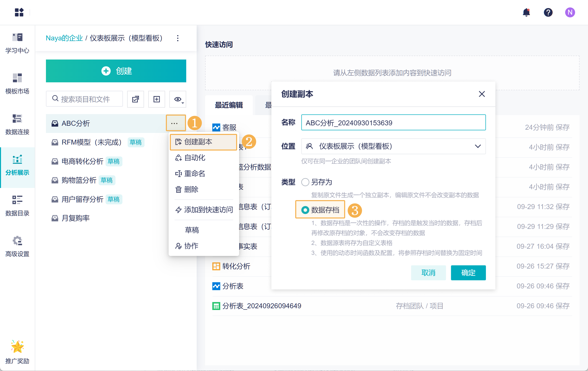Select the 另存为 radio option
Screen dimensions: 588x371
click(305, 182)
